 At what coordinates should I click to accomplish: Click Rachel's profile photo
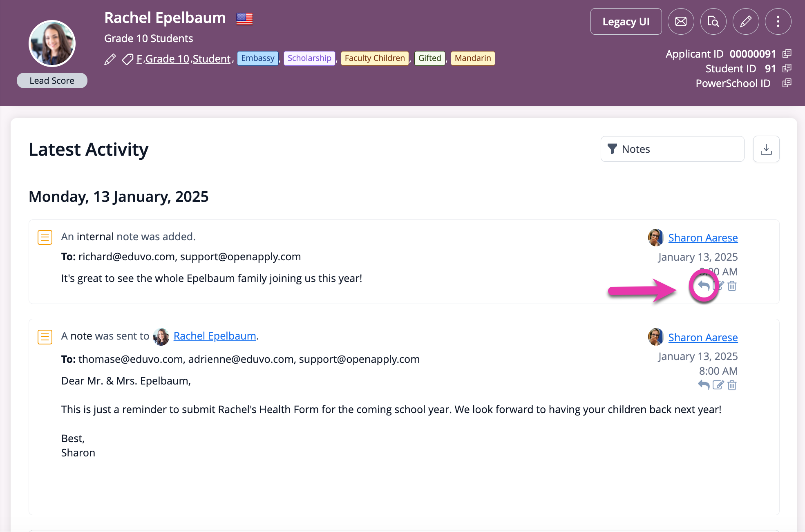(52, 44)
